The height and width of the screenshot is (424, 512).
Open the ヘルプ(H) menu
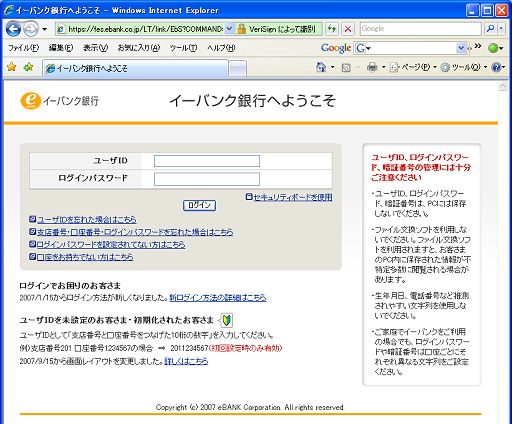(x=221, y=48)
